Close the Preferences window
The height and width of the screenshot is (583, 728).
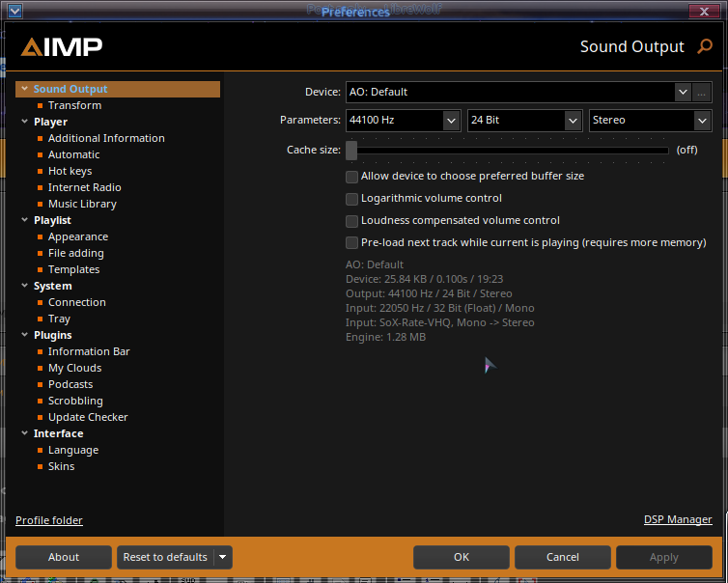(701, 11)
